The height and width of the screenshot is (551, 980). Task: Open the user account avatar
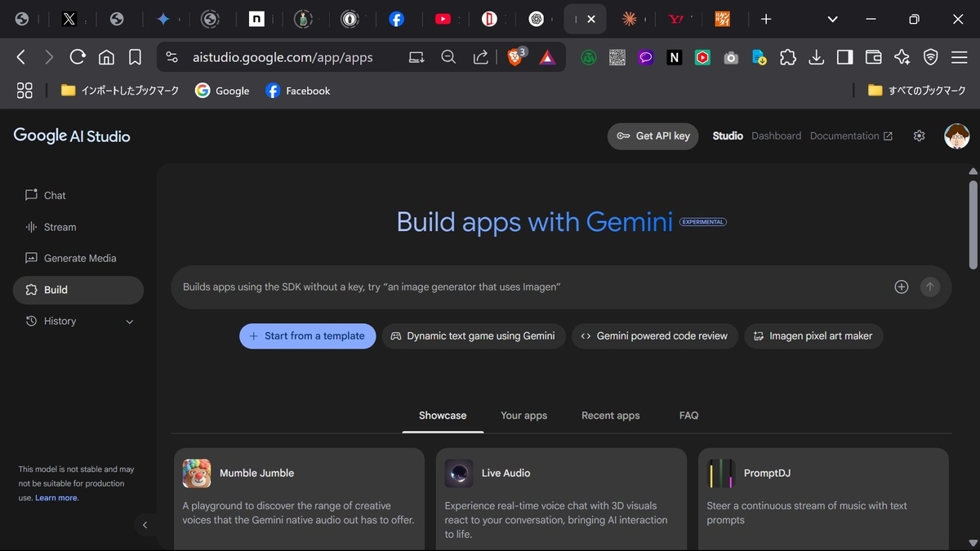tap(956, 136)
